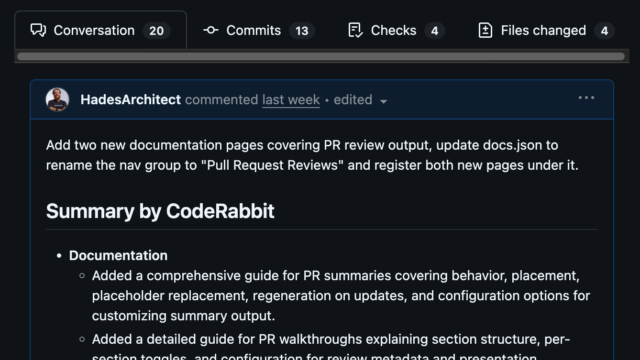Open HadesArchitect's profile link

point(131,100)
